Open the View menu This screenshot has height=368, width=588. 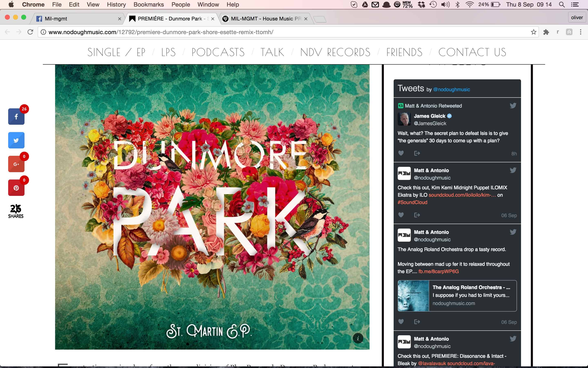tap(93, 5)
